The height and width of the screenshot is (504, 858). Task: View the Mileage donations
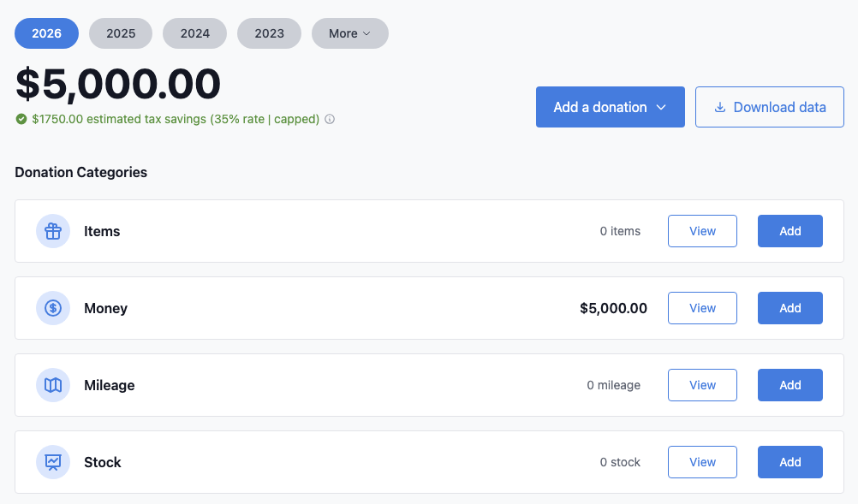(702, 385)
